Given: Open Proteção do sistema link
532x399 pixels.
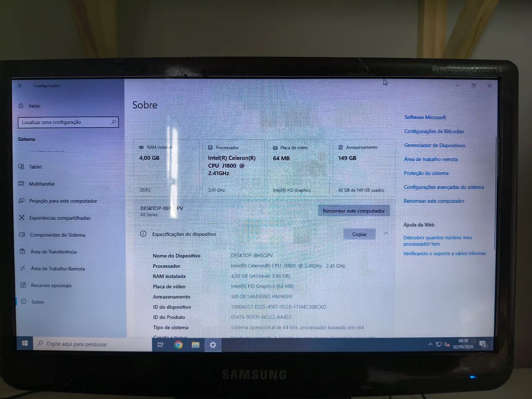Looking at the screenshot, I should click(x=426, y=173).
